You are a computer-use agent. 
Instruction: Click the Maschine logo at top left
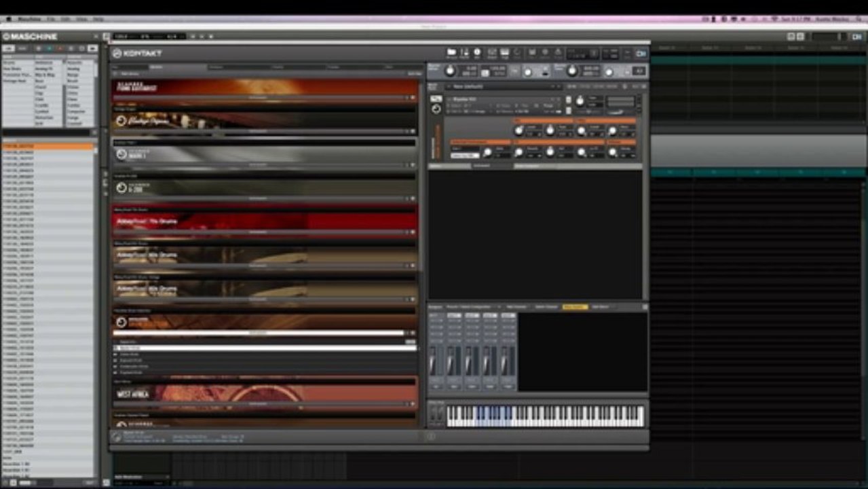[x=30, y=36]
